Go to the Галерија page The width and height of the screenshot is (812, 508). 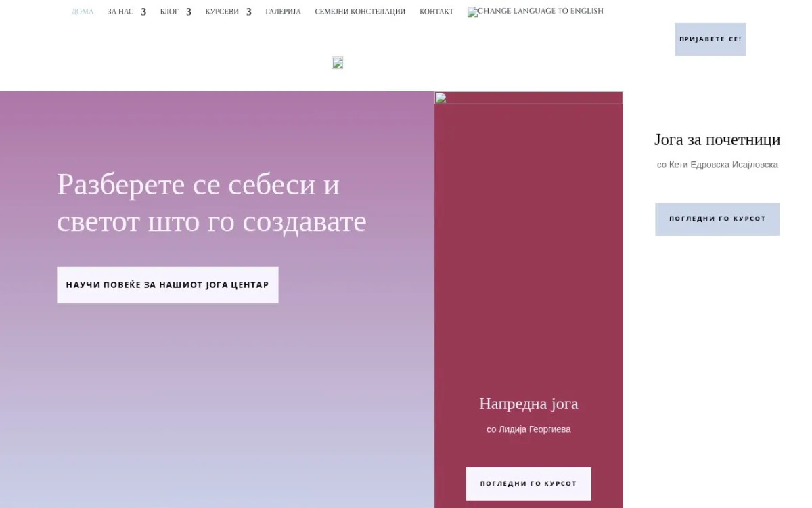(x=283, y=12)
